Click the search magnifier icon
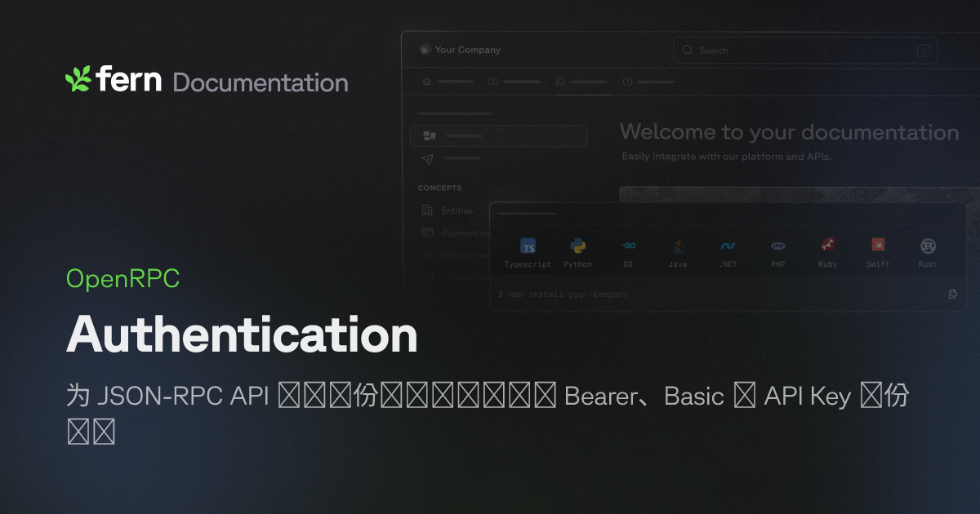Image resolution: width=980 pixels, height=514 pixels. pyautogui.click(x=688, y=51)
